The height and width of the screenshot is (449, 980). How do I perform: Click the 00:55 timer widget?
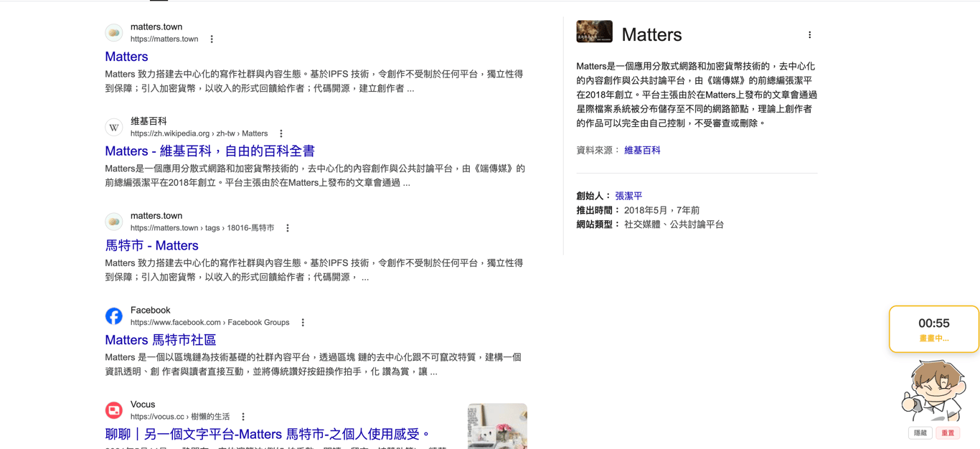point(934,329)
